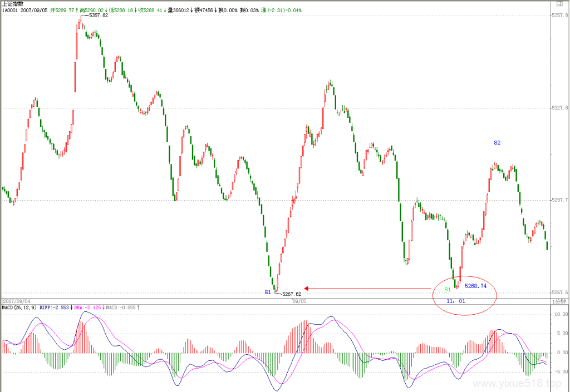Click the blue 11:01 time label

coord(455,301)
